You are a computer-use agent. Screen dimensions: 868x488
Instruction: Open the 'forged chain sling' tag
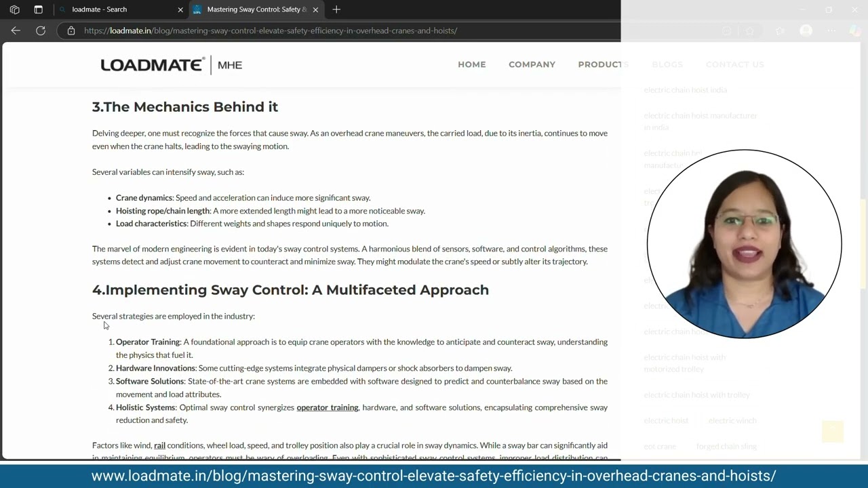[x=726, y=447]
